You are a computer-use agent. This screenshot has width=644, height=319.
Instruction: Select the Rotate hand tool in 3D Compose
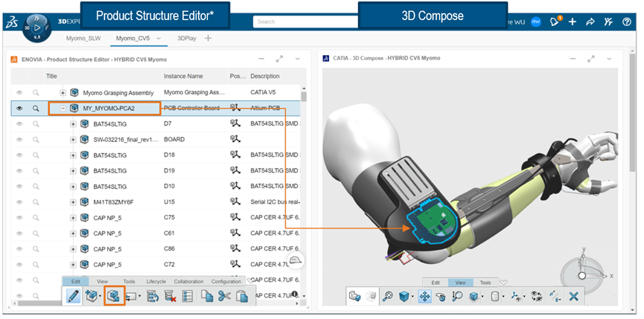[x=441, y=296]
